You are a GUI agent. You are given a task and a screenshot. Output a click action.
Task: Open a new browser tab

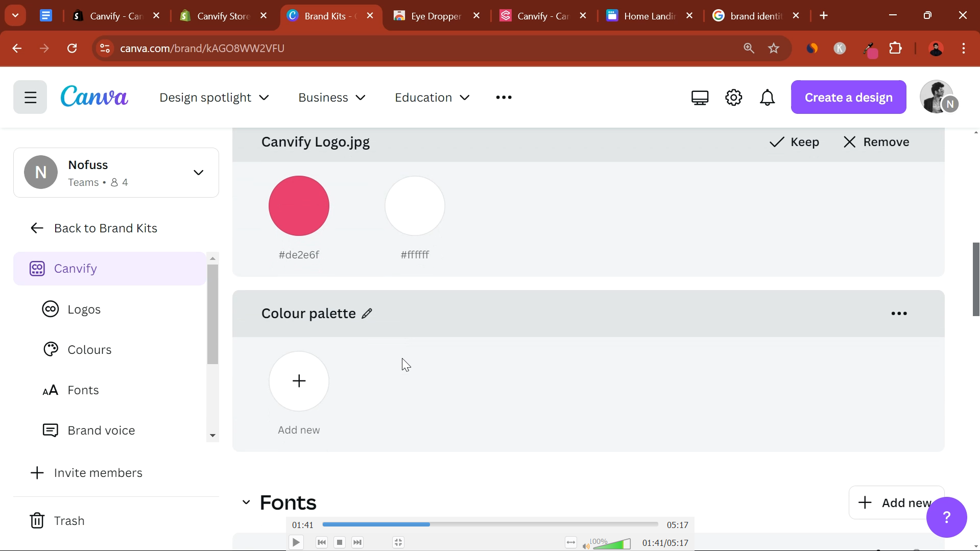click(824, 16)
